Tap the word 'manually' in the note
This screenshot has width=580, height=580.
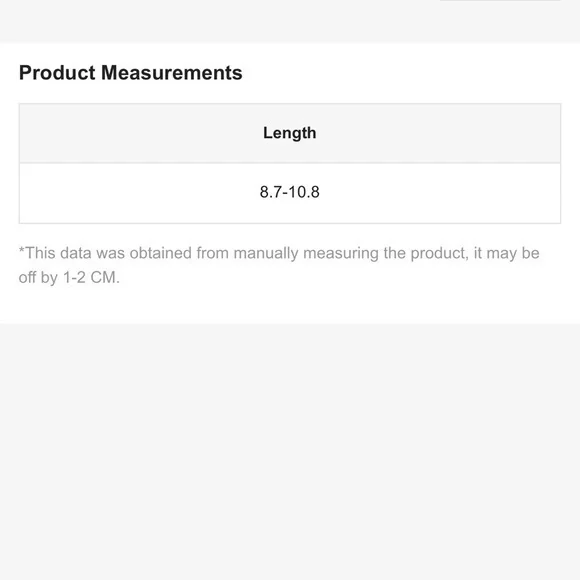(x=266, y=254)
